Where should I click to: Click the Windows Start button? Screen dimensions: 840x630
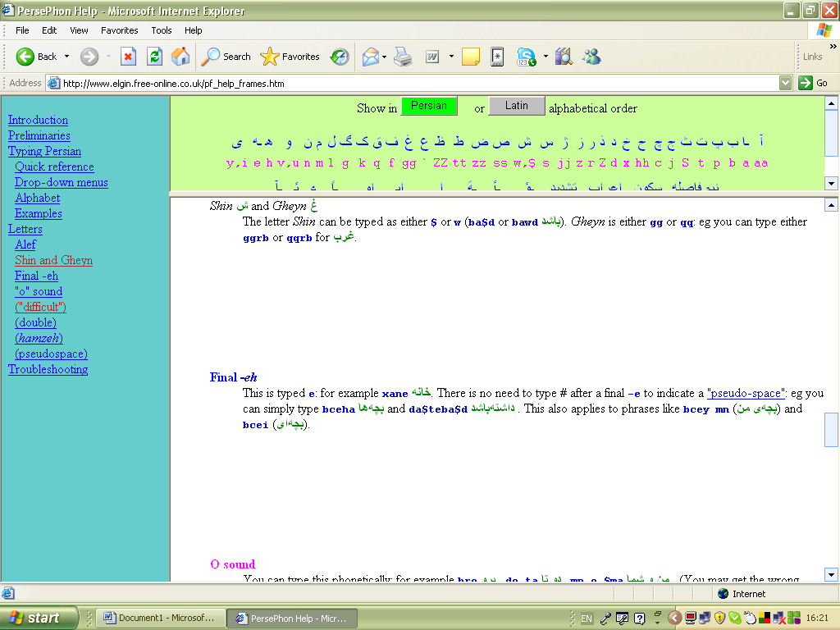click(x=39, y=618)
